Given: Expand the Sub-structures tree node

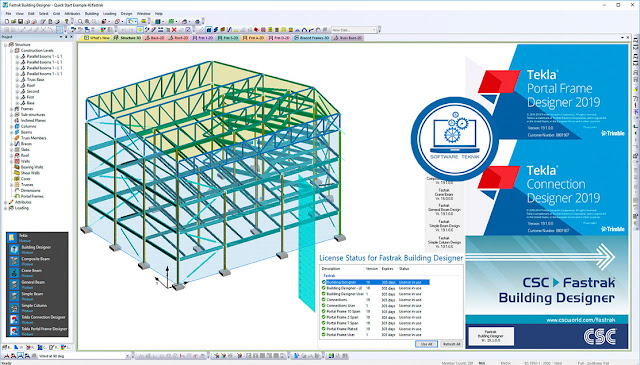Looking at the screenshot, I should click(11, 115).
